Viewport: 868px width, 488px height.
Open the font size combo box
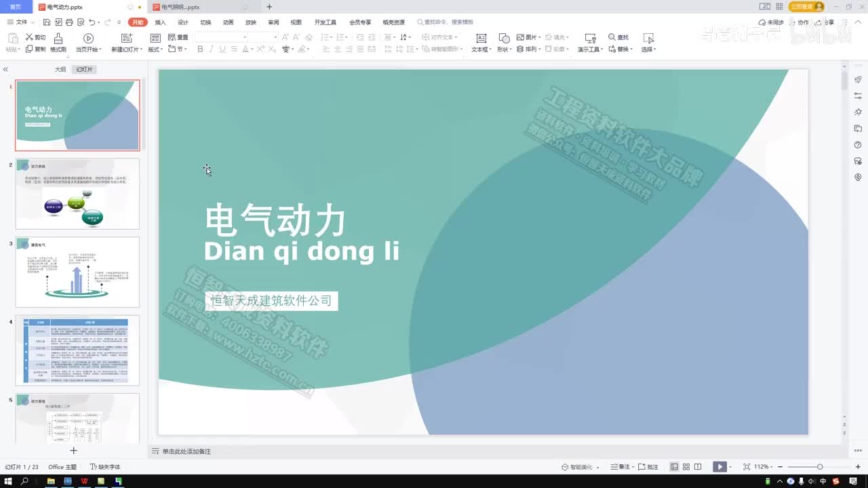(263, 37)
